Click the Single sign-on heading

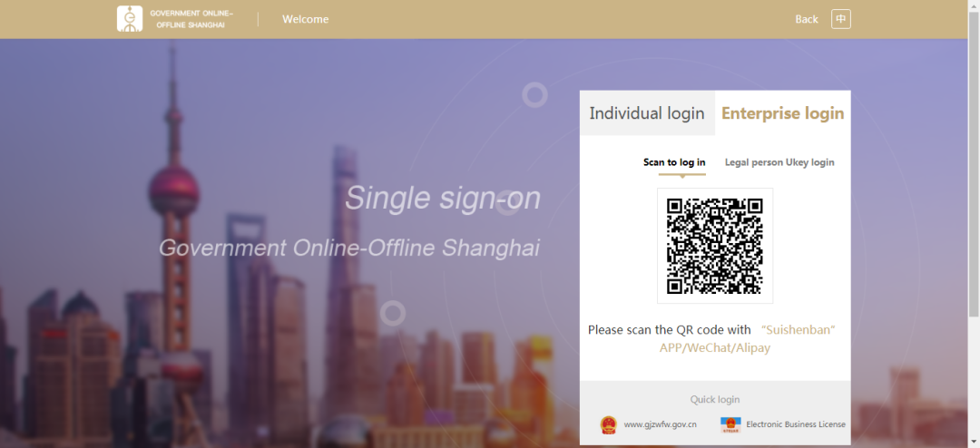pyautogui.click(x=443, y=199)
